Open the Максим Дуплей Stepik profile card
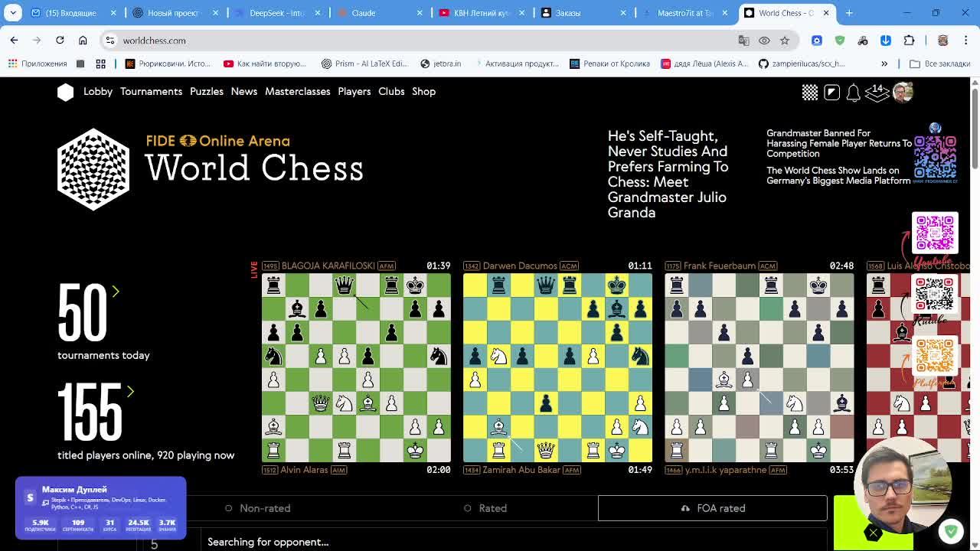The height and width of the screenshot is (551, 980). (x=100, y=507)
